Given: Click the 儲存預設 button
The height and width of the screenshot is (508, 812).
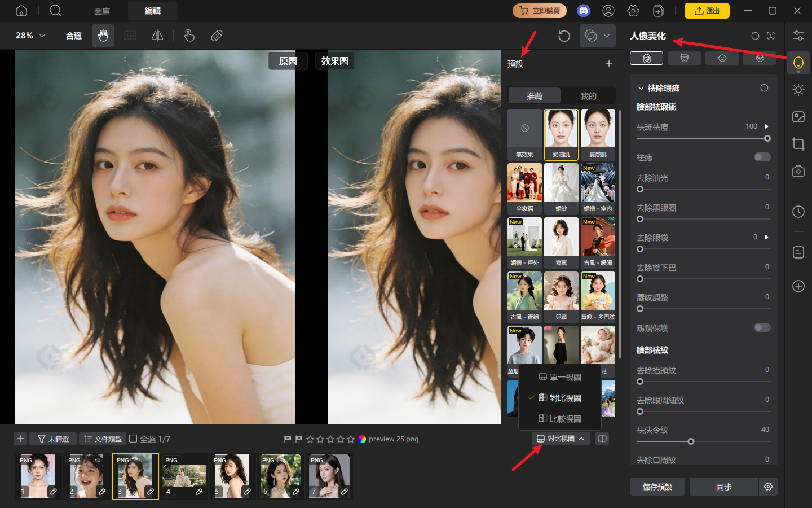Looking at the screenshot, I should (657, 487).
